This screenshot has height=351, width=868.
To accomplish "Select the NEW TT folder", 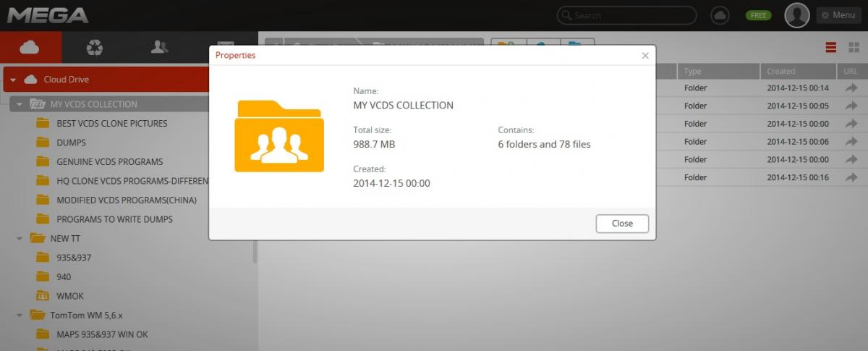I will 65,238.
